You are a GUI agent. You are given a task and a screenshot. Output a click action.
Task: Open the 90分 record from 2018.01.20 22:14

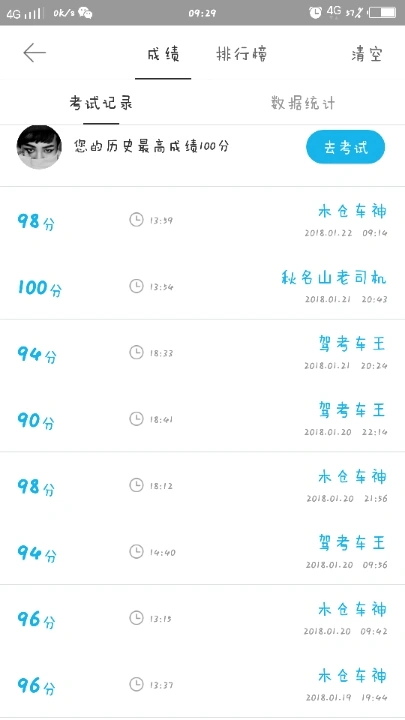coord(202,419)
